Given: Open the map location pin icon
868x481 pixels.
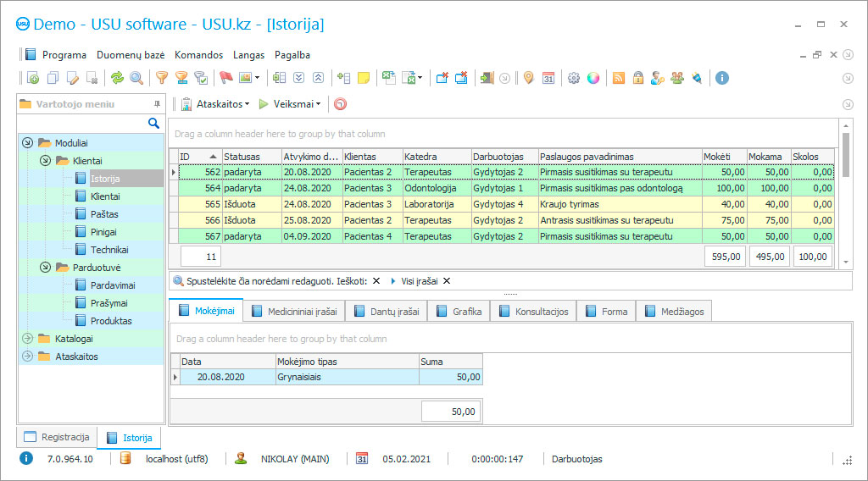Looking at the screenshot, I should (x=528, y=78).
